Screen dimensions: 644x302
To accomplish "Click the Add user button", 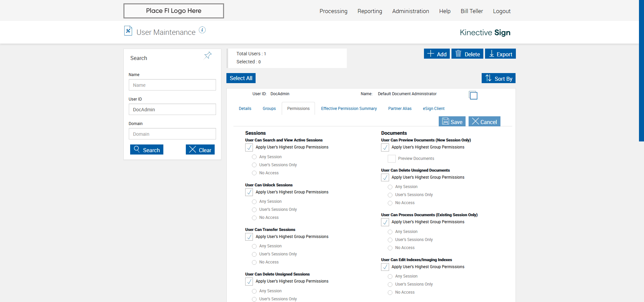I will (437, 54).
